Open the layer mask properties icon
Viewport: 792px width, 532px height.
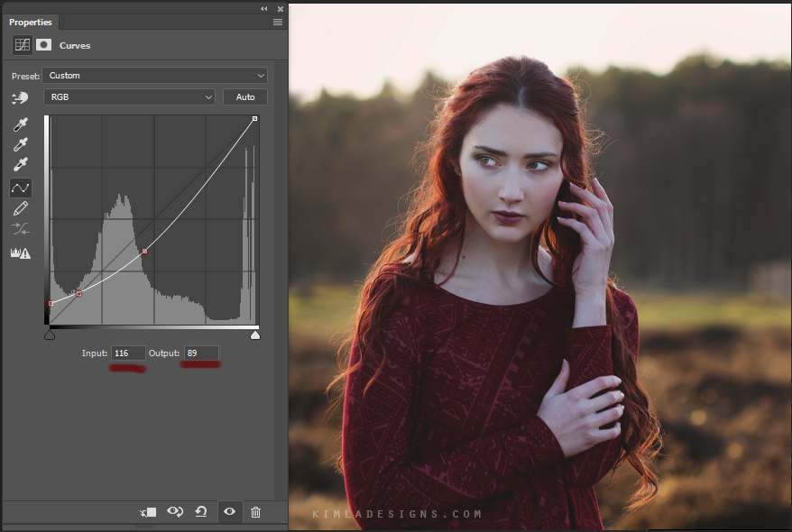coord(43,44)
